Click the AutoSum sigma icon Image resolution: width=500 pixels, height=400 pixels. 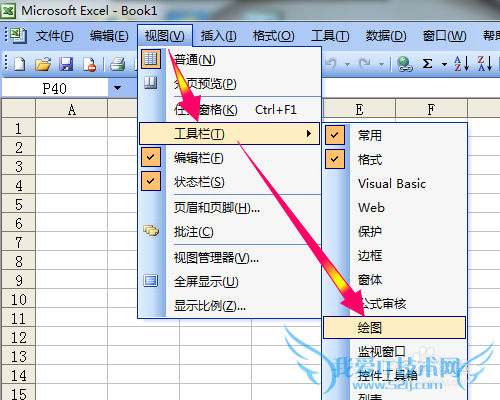pyautogui.click(x=427, y=63)
